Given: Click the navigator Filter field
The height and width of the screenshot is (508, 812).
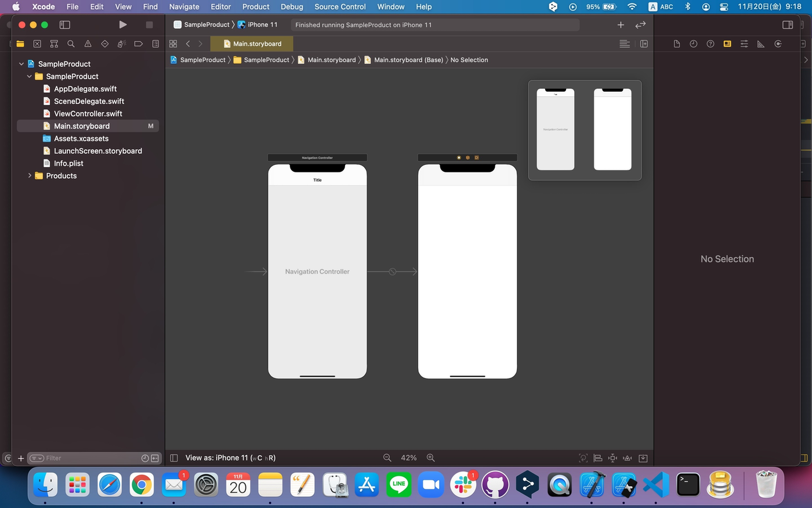Looking at the screenshot, I should click(87, 458).
